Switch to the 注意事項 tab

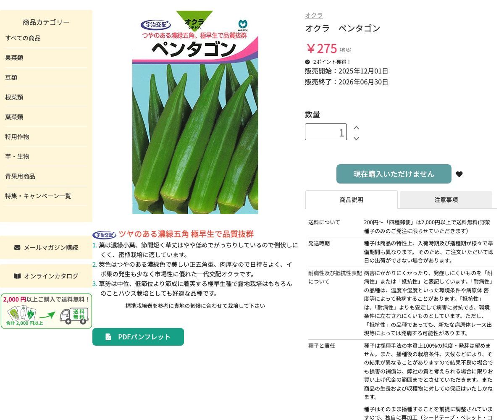pos(446,200)
